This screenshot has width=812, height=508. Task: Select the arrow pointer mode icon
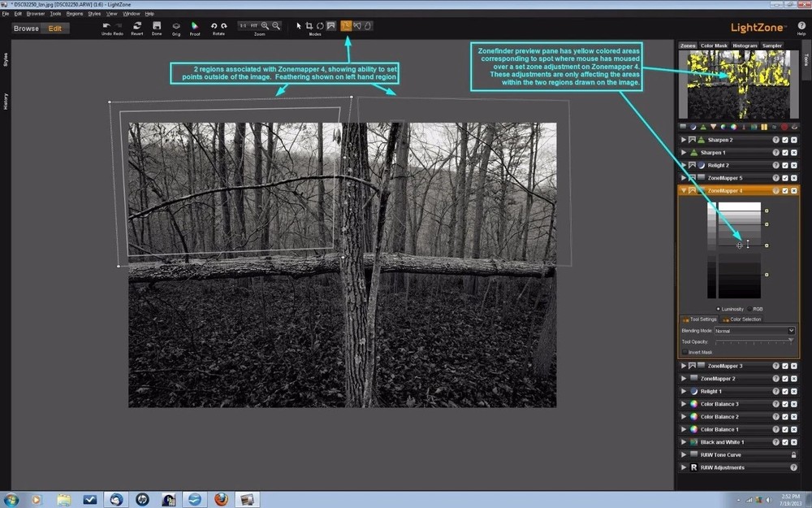[299, 25]
